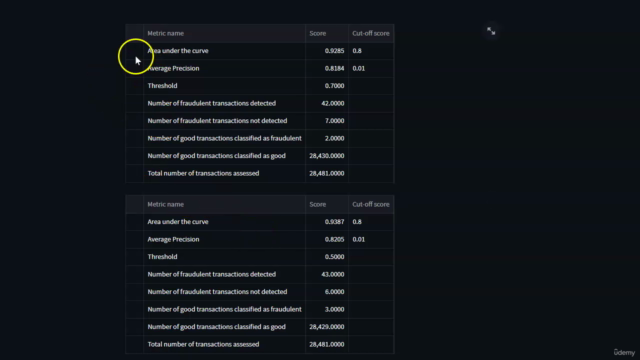Select the top table's total 28,481.0000

327,173
